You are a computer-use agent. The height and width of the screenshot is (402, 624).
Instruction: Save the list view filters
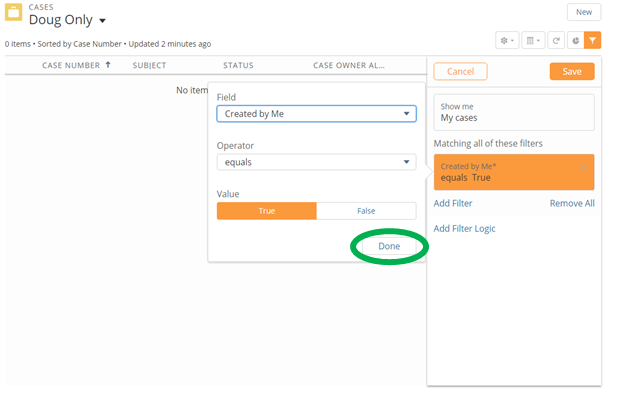(x=572, y=72)
